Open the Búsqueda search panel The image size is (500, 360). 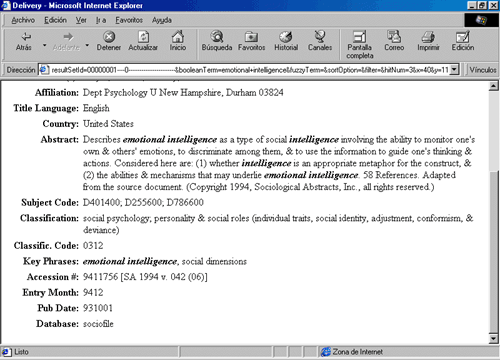(x=217, y=41)
